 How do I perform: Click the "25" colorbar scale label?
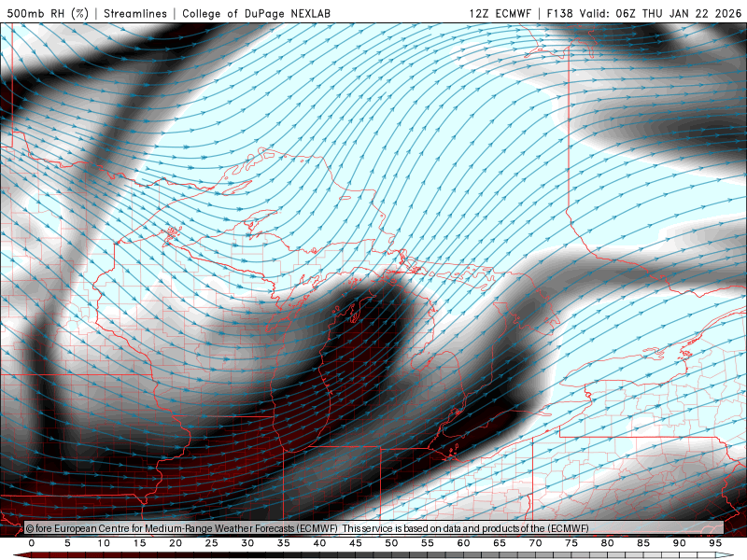pos(212,543)
